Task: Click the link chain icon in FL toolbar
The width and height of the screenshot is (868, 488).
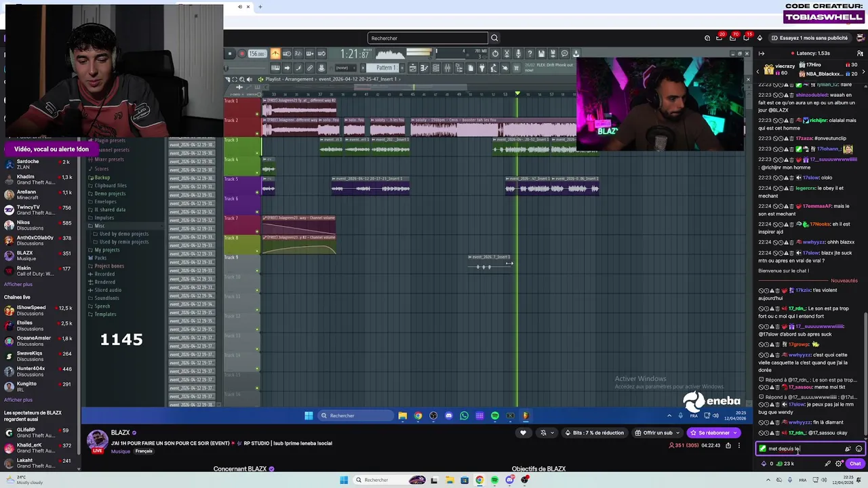Action: 310,68
